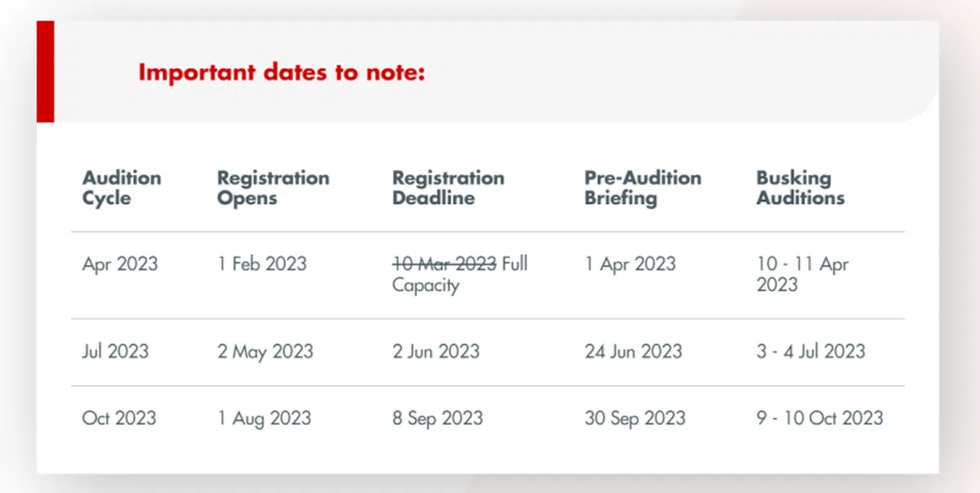
Task: Select the 'Registration Deadline' column header
Action: click(448, 188)
